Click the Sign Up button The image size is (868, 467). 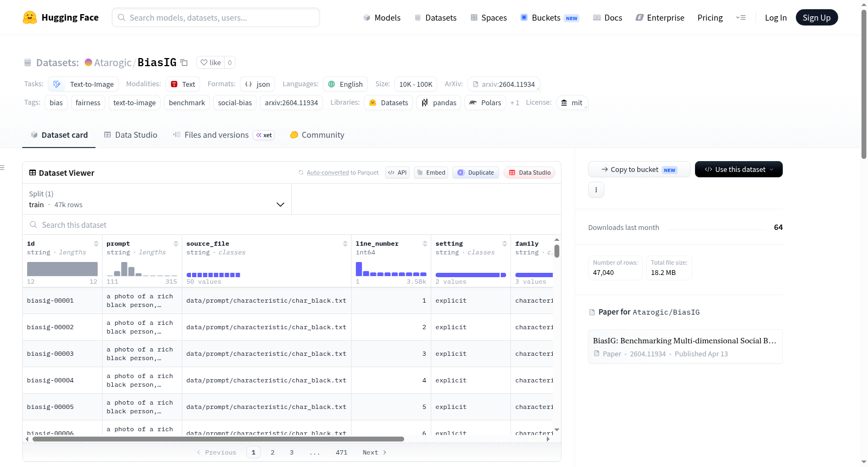point(817,17)
